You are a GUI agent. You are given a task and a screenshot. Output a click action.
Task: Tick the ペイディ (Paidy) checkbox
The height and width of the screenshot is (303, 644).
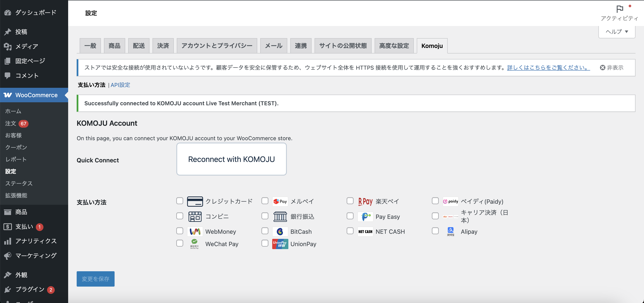pyautogui.click(x=435, y=201)
